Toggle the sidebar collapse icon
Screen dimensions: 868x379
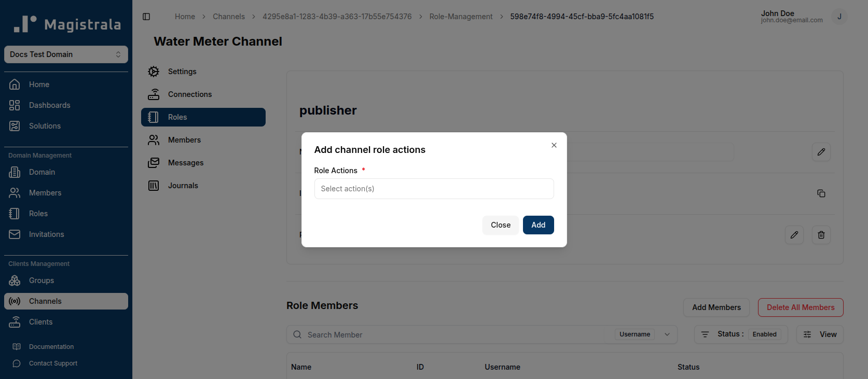click(x=146, y=17)
